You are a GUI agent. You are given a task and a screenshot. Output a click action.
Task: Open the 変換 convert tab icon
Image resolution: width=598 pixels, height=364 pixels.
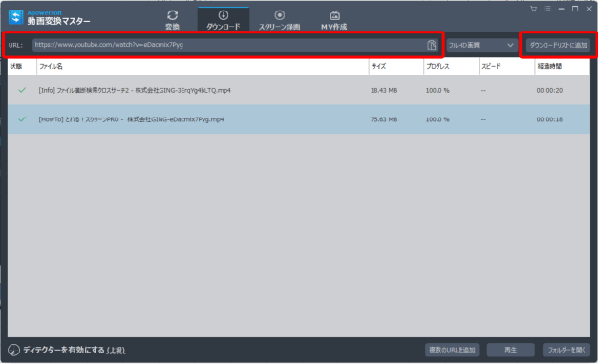pos(172,15)
